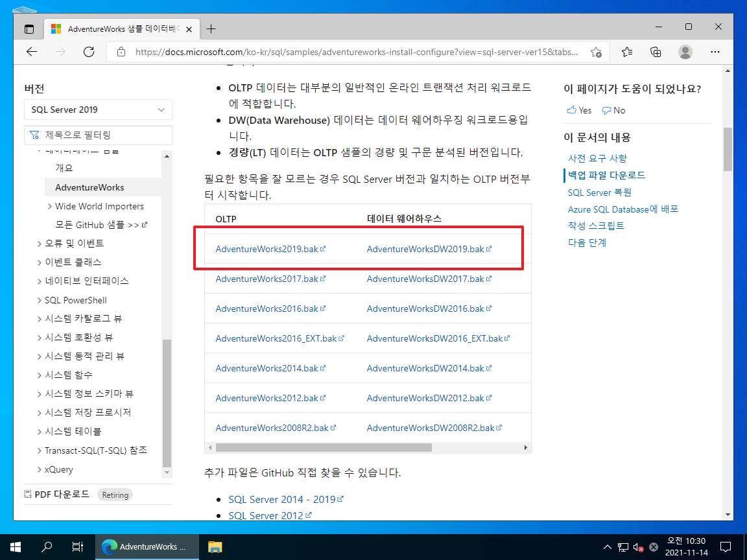Add this page to favorites star icon
747x560 pixels.
[596, 52]
